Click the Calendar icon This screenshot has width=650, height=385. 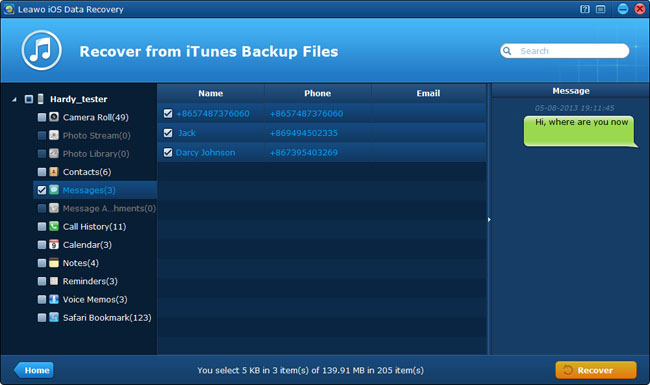click(x=54, y=245)
